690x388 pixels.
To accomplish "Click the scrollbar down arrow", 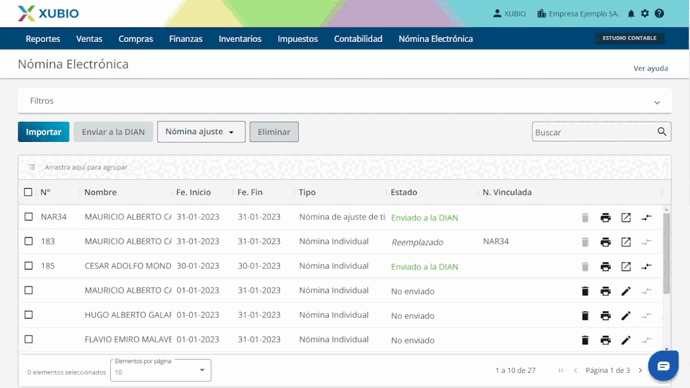I will coord(666,349).
